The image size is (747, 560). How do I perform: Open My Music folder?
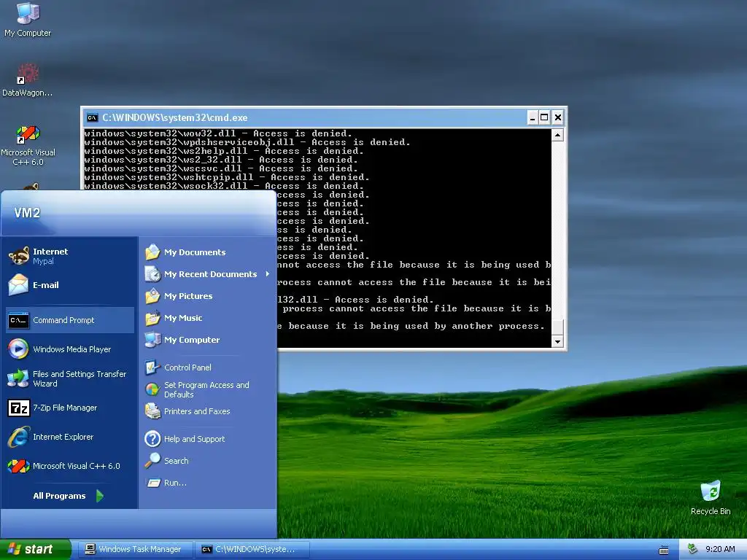pos(207,318)
